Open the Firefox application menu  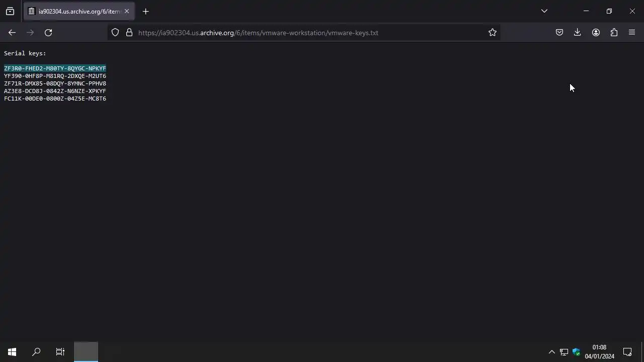(632, 32)
